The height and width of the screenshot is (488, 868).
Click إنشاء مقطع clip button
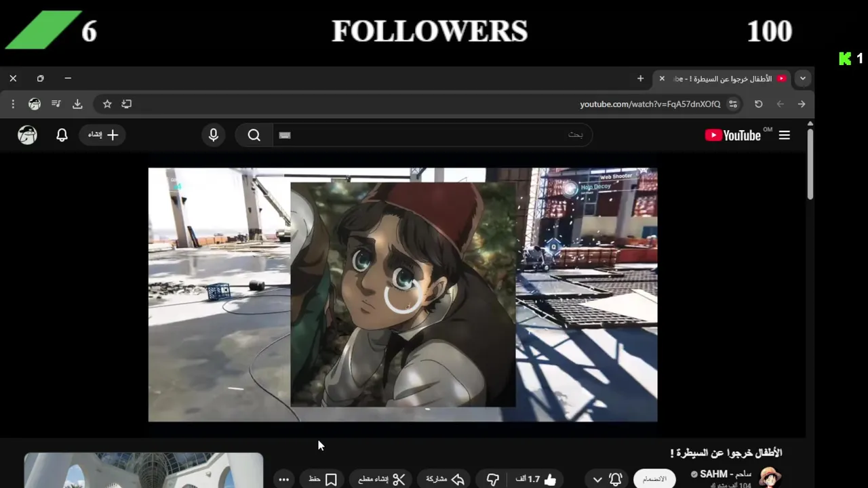point(381,479)
